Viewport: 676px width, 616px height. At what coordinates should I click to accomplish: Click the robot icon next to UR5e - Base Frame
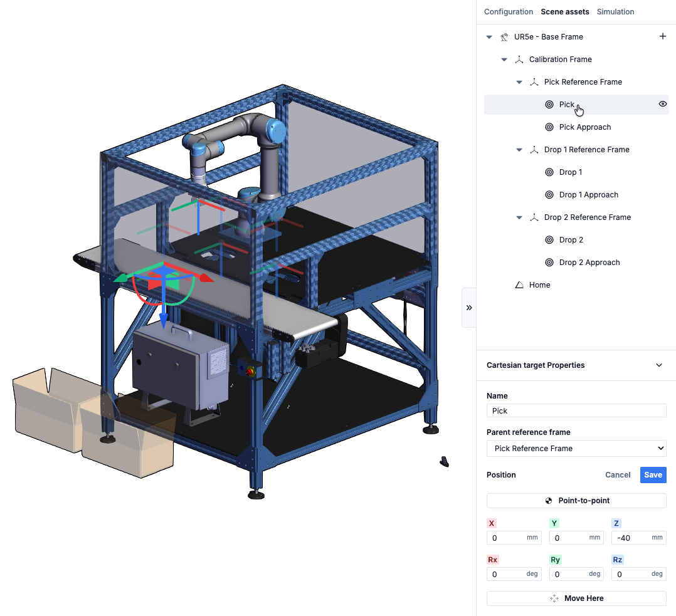tap(504, 37)
